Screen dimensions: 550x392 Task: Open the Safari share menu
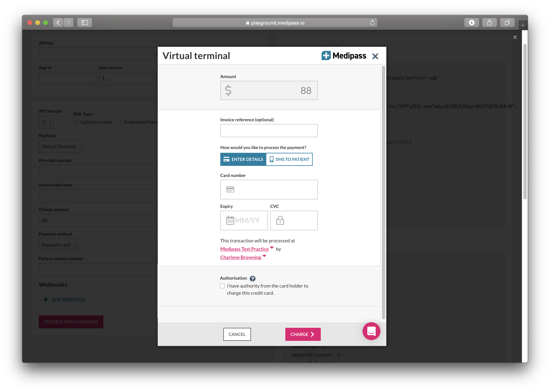(x=489, y=23)
